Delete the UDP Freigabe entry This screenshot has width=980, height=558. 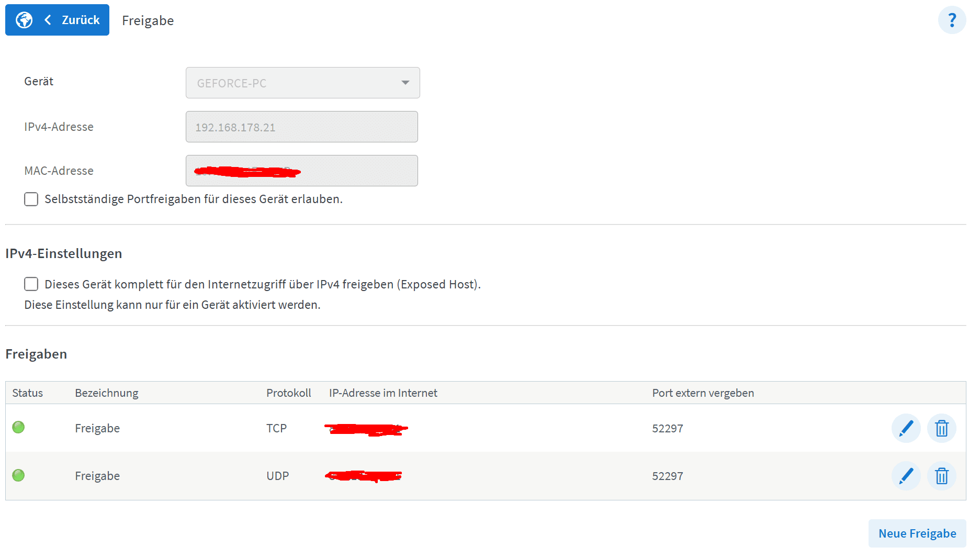click(941, 476)
